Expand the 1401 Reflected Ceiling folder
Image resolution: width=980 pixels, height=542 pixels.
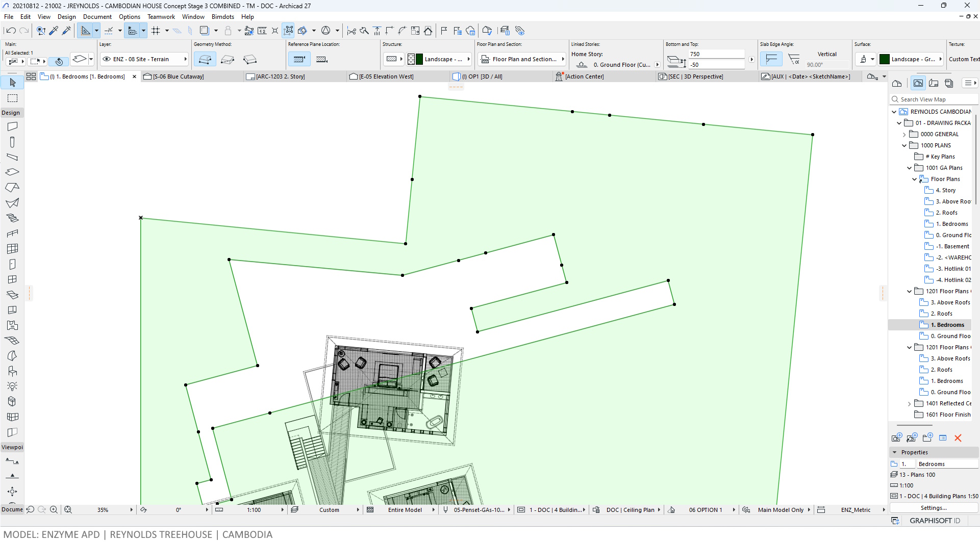[909, 403]
